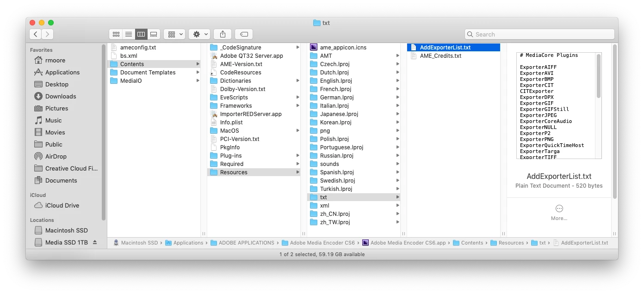Click the preview text scrollbar

(599, 76)
